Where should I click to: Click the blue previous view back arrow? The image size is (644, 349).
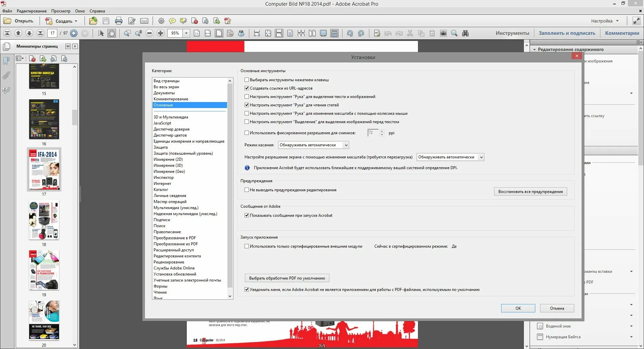tap(74, 33)
